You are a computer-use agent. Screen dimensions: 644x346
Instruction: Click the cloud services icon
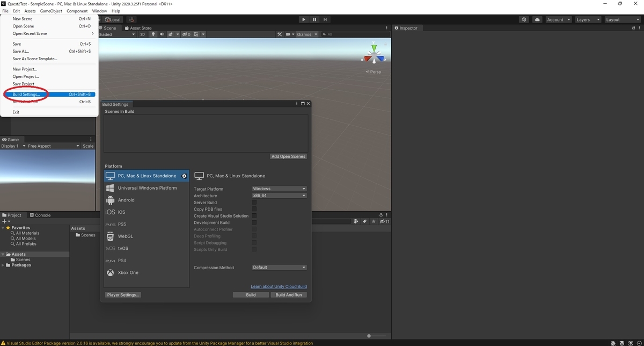537,19
